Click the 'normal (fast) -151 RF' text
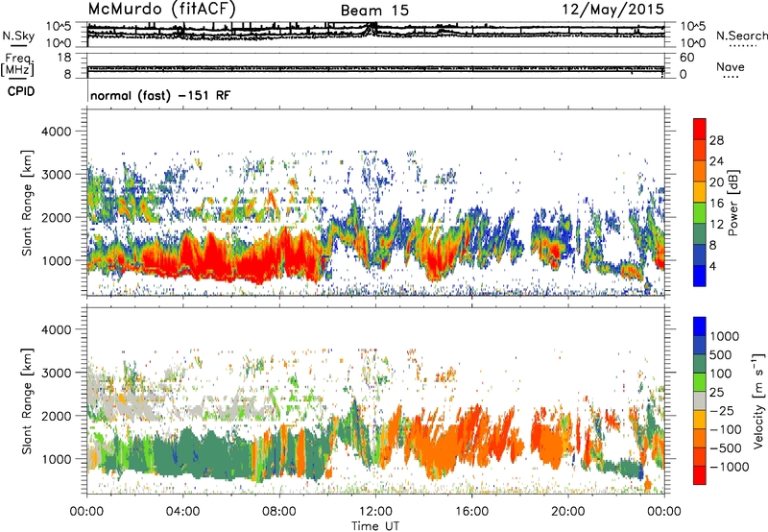The width and height of the screenshot is (768, 532). [x=160, y=95]
